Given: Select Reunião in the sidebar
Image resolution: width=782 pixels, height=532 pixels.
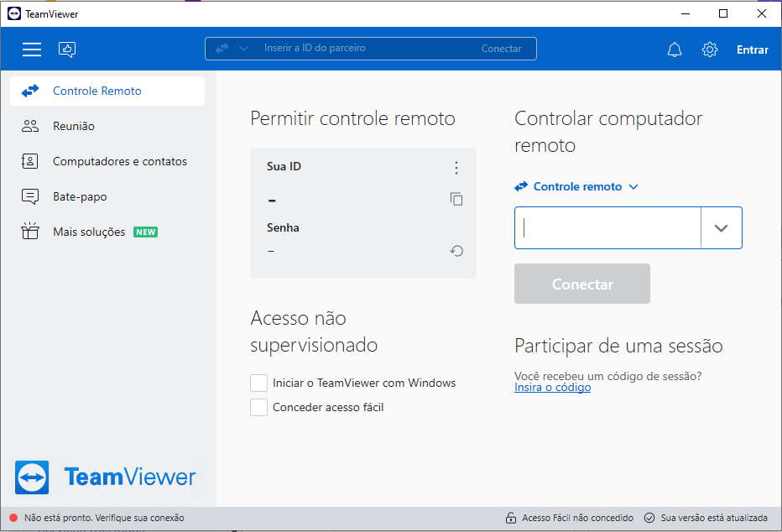Looking at the screenshot, I should (74, 127).
